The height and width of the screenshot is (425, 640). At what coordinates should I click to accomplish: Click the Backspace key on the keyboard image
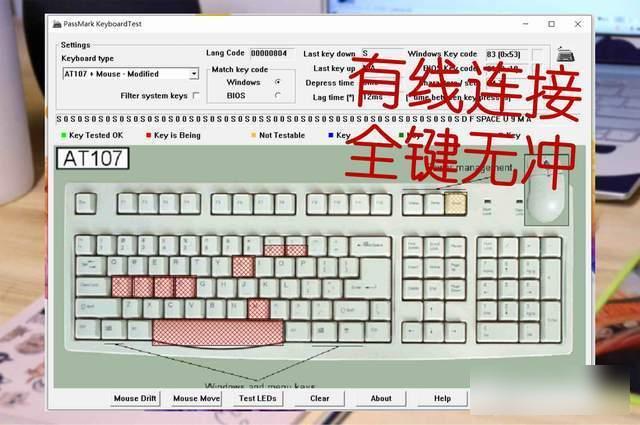click(370, 245)
